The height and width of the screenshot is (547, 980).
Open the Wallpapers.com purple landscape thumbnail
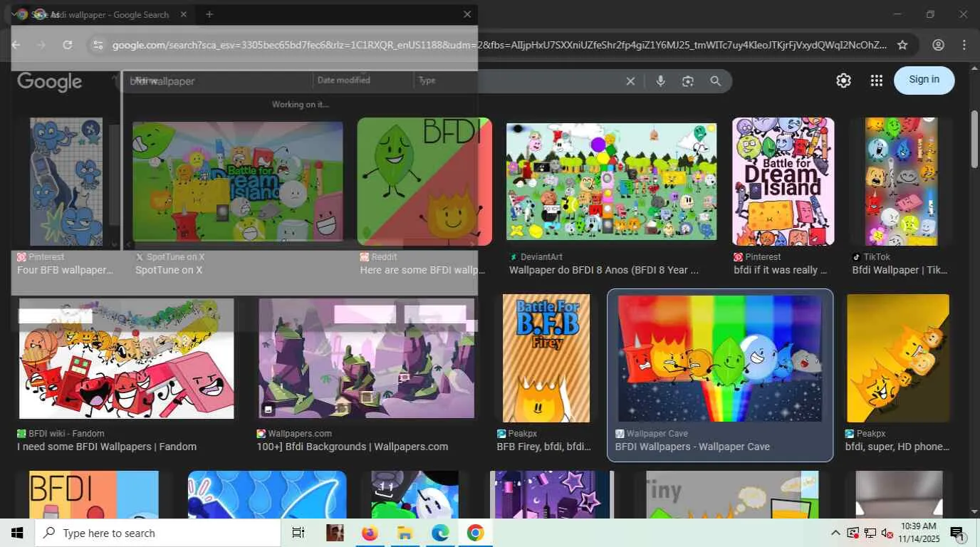click(367, 358)
